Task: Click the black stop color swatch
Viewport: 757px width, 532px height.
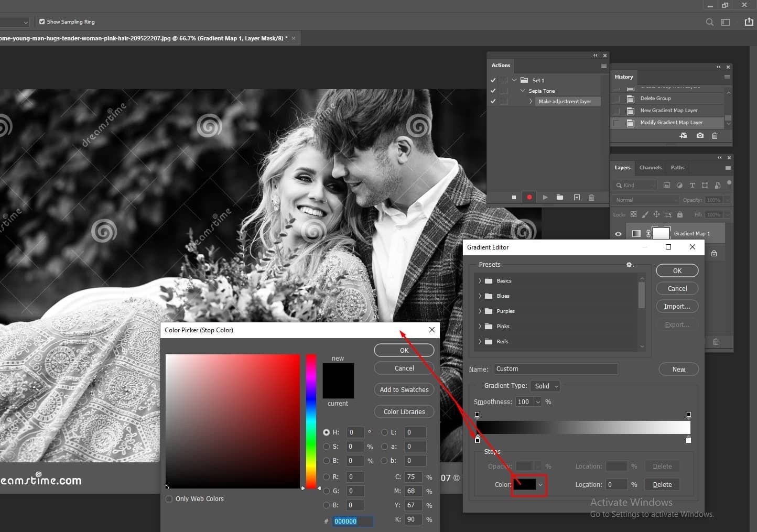Action: tap(527, 485)
